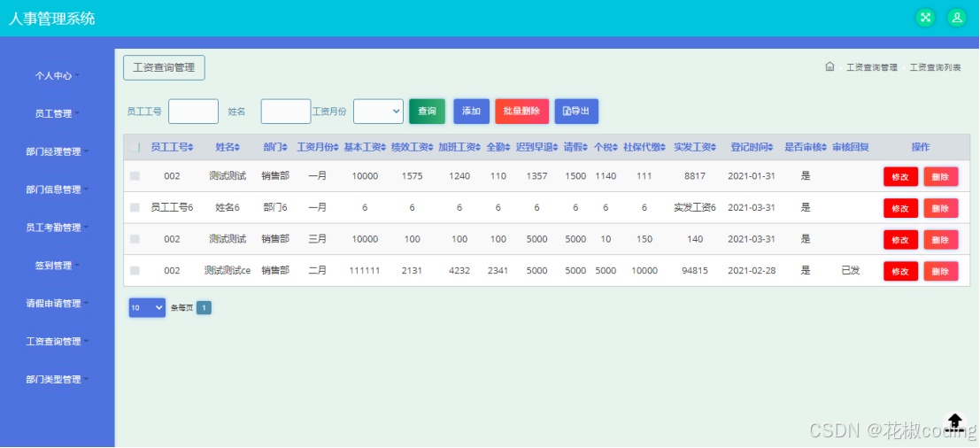Screen dimensions: 980x448
Task: Click 修改 for the 2021-01-31 row
Action: 900,176
